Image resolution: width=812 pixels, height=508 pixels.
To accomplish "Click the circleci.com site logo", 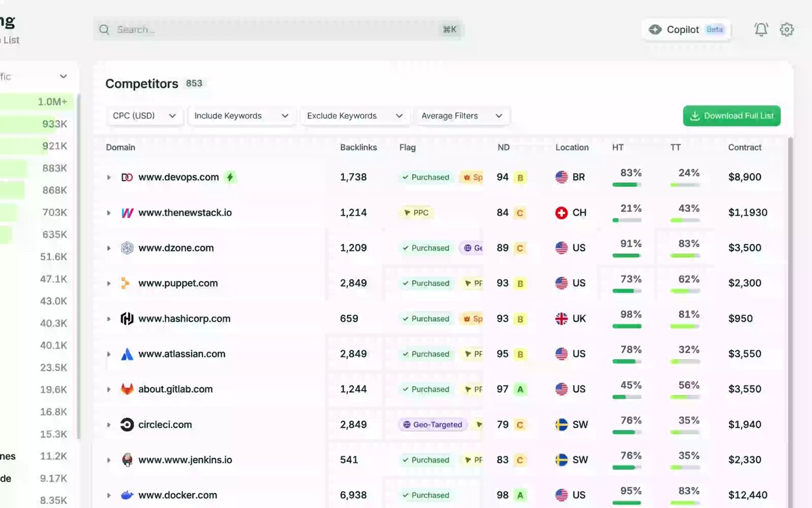I will tap(127, 425).
